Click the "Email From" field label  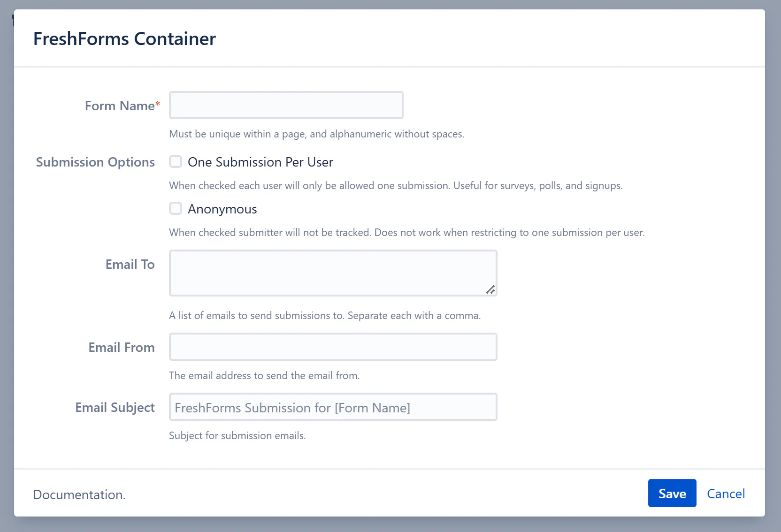[x=122, y=348]
